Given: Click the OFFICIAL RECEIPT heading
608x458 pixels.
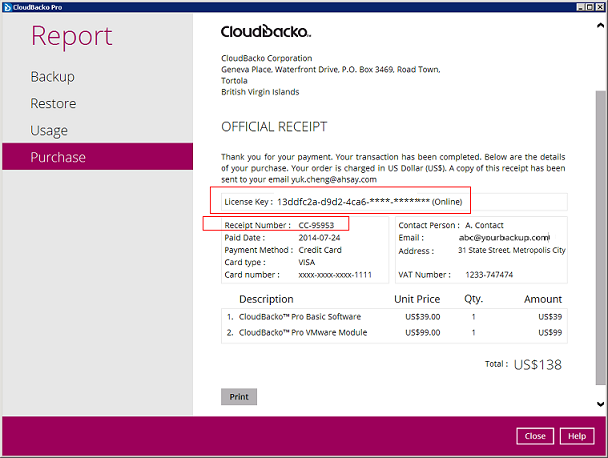Looking at the screenshot, I should (x=274, y=127).
